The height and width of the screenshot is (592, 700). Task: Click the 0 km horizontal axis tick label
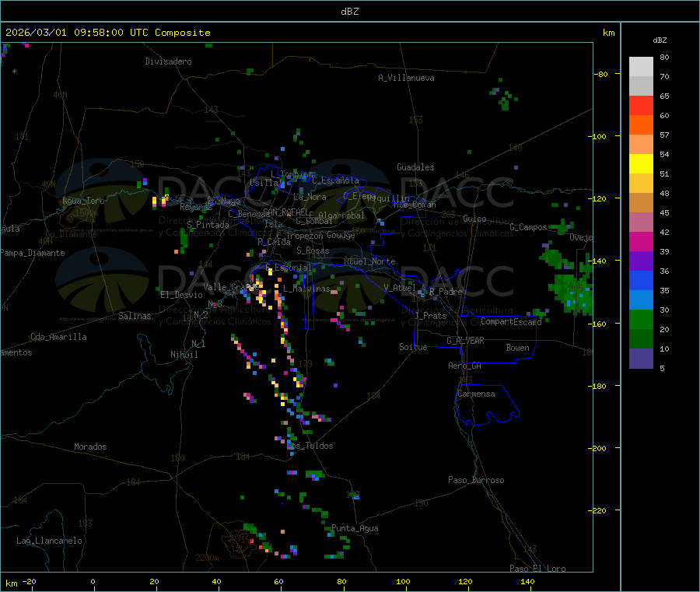(93, 581)
